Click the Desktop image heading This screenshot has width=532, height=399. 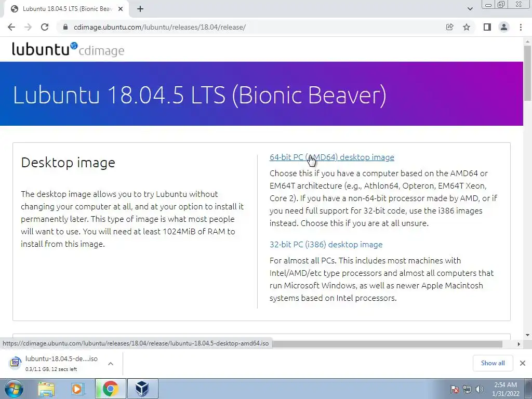pos(68,163)
